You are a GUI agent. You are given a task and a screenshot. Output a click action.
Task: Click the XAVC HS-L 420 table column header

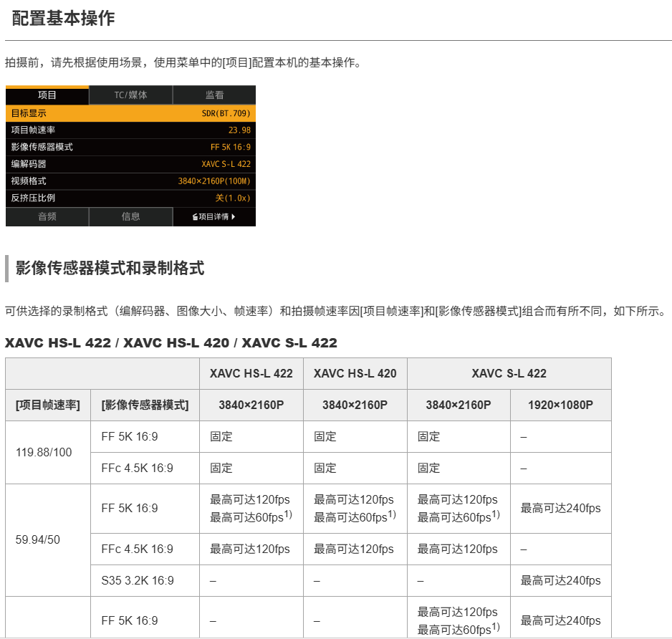click(355, 374)
